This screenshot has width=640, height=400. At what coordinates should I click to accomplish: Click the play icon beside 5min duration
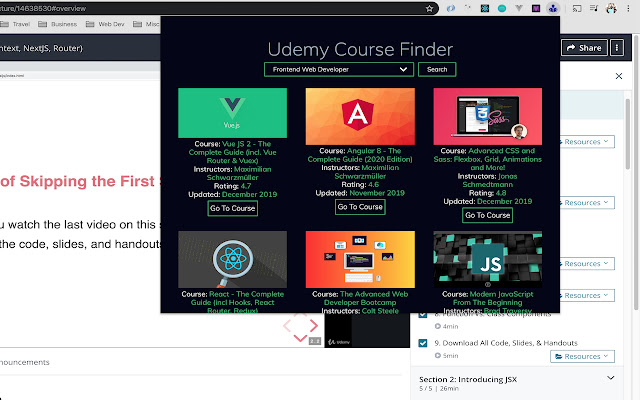438,356
